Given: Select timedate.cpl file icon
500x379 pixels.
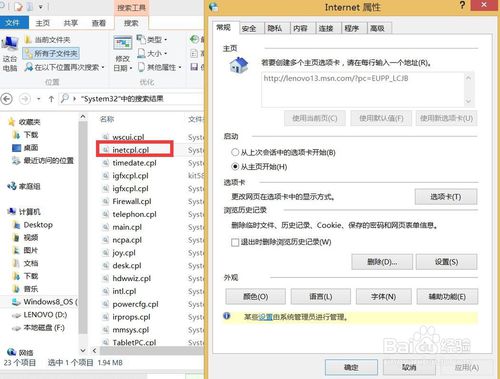Looking at the screenshot, I should (x=106, y=163).
